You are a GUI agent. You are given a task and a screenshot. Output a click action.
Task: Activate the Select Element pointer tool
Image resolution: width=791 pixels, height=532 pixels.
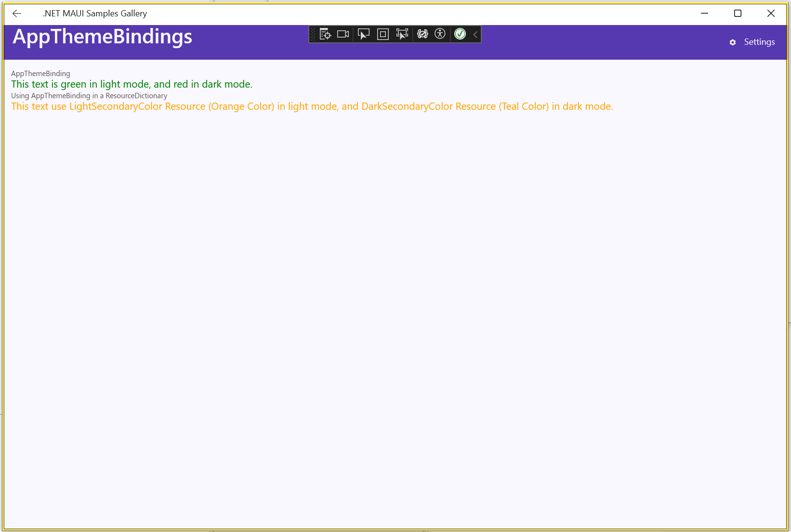point(364,34)
